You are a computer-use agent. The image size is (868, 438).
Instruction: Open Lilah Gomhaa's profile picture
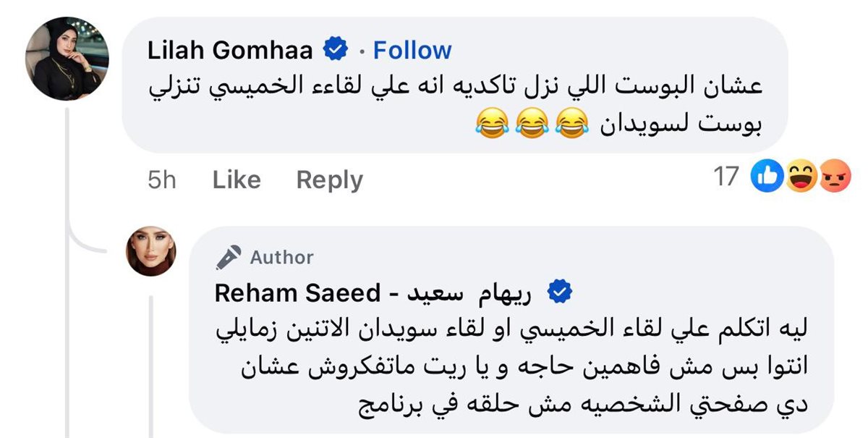[67, 58]
